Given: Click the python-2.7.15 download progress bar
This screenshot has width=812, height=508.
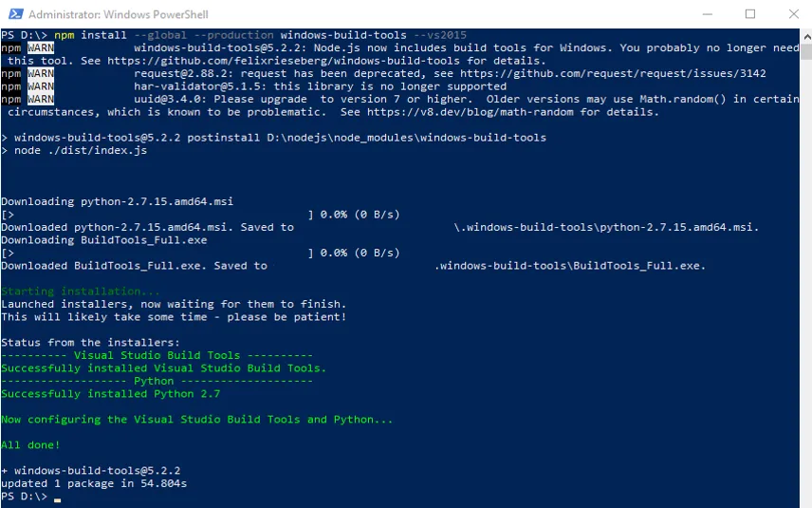Looking at the screenshot, I should click(158, 215).
